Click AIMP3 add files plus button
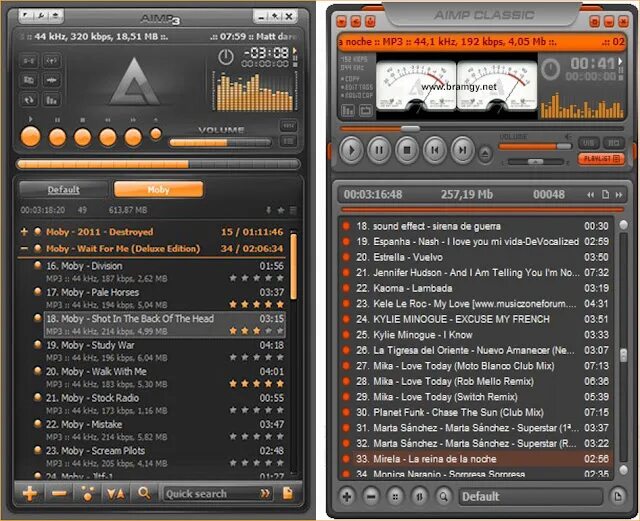The image size is (640, 521). click(30, 494)
